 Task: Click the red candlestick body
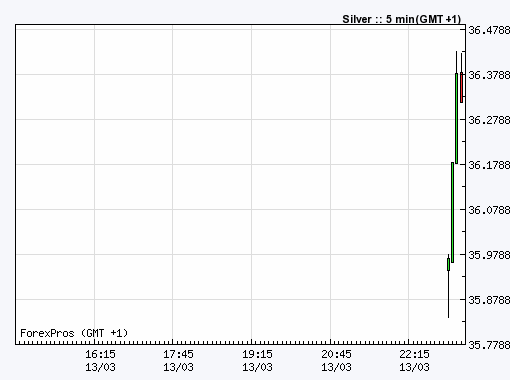click(x=461, y=87)
